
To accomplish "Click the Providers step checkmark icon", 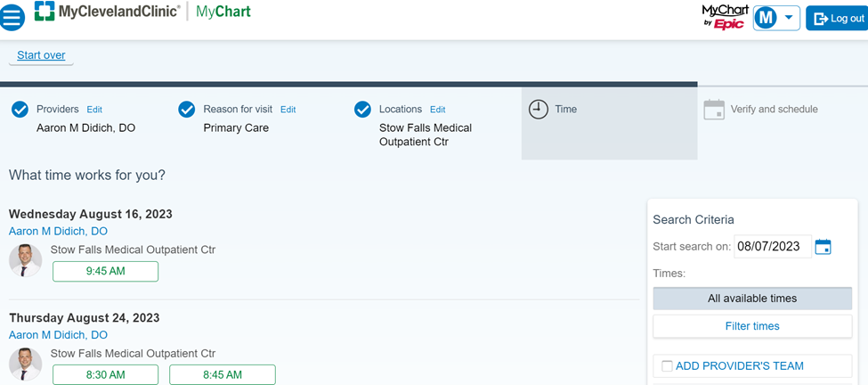I will click(x=20, y=110).
